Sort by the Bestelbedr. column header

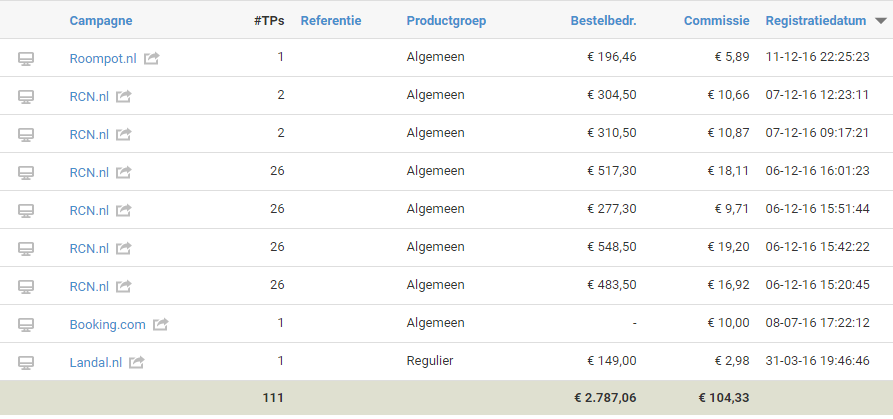point(604,21)
